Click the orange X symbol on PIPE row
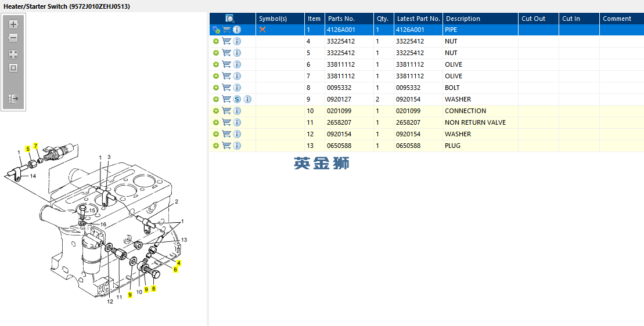This screenshot has height=326, width=644. (x=262, y=30)
